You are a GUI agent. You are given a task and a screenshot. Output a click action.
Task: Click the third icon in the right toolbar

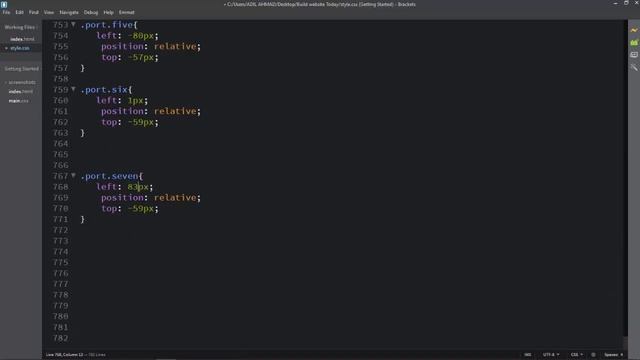pos(633,55)
